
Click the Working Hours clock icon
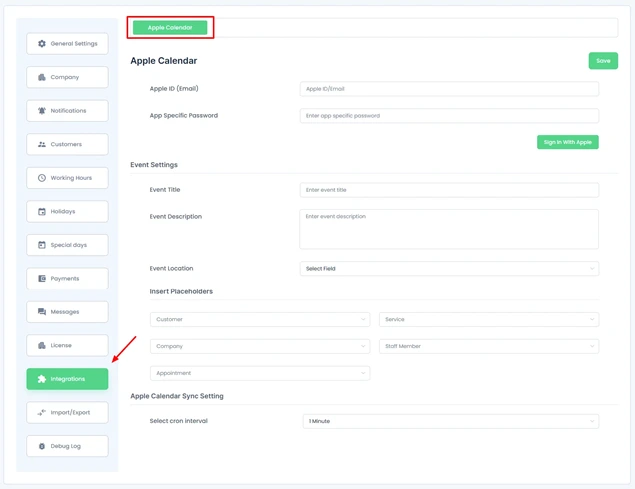[42, 178]
